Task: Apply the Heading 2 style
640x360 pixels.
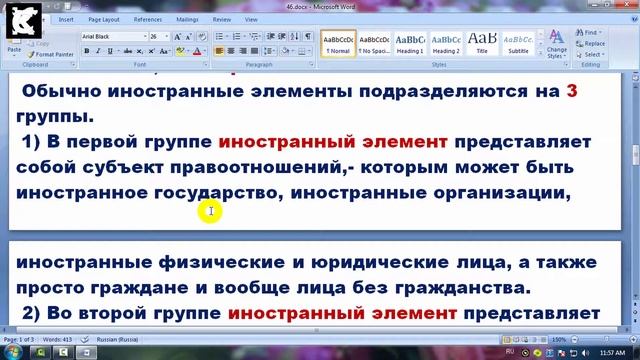Action: tap(446, 44)
